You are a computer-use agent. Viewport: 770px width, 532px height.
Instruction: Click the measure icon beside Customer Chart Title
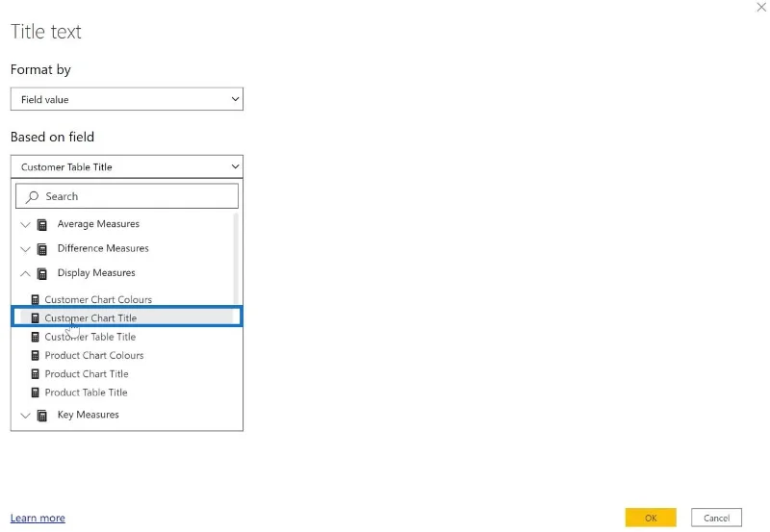35,318
